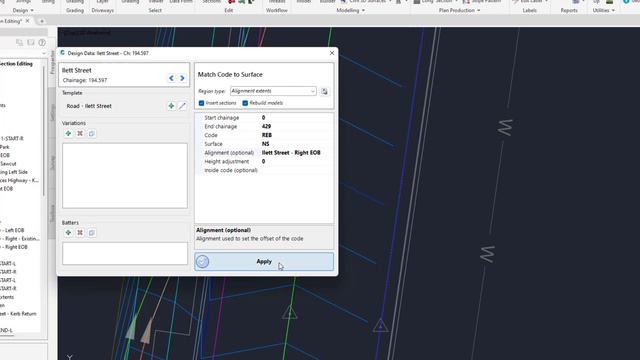Click the Driveways ribbon group label

pyautogui.click(x=102, y=10)
